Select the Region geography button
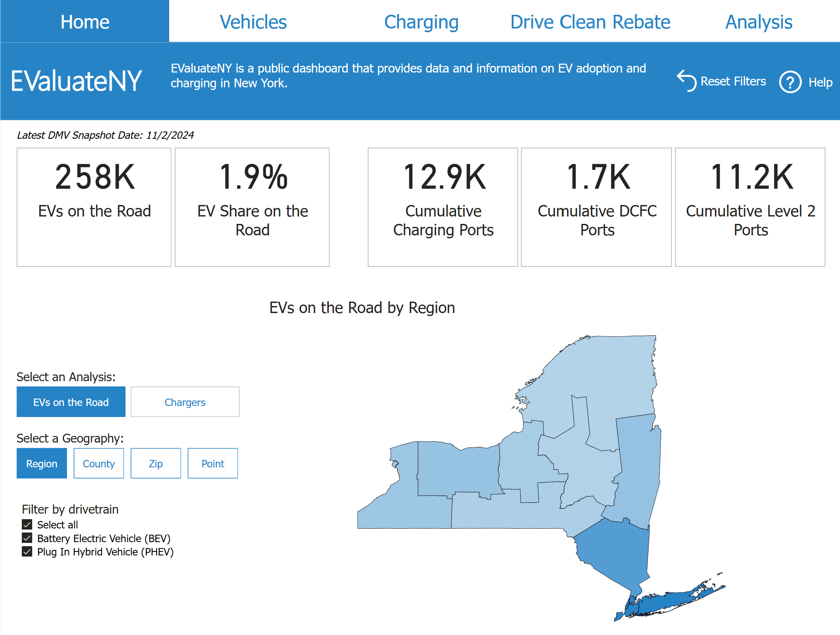 [x=42, y=463]
